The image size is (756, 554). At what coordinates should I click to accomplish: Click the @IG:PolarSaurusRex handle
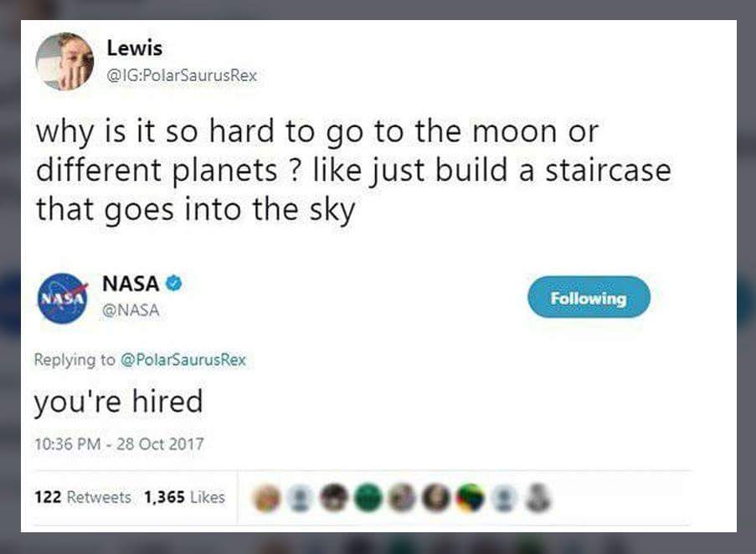click(182, 76)
